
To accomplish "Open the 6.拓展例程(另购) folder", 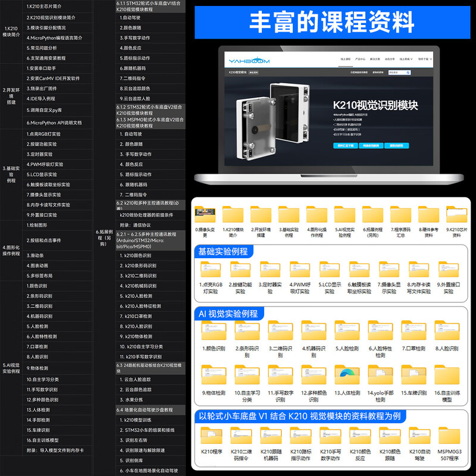I will pos(371,213).
